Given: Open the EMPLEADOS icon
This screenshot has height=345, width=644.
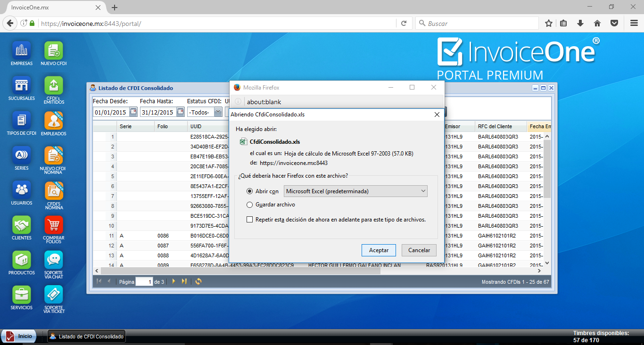Looking at the screenshot, I should coord(54,121).
